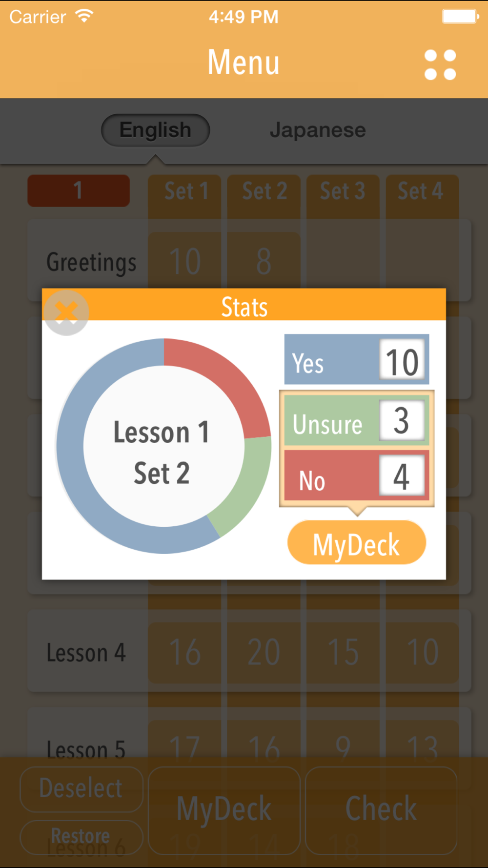Tap the Lesson 1 Set 2 chart center
Viewport: 488px width, 868px height.
(163, 452)
